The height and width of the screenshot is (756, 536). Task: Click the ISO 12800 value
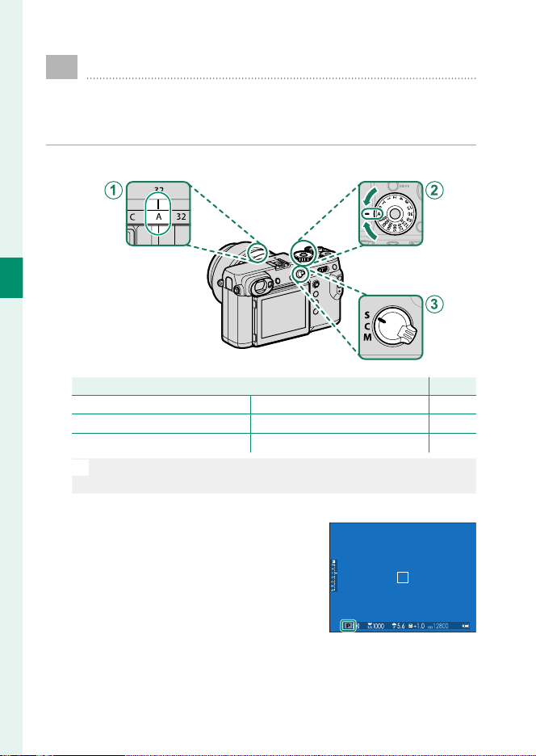click(x=438, y=626)
